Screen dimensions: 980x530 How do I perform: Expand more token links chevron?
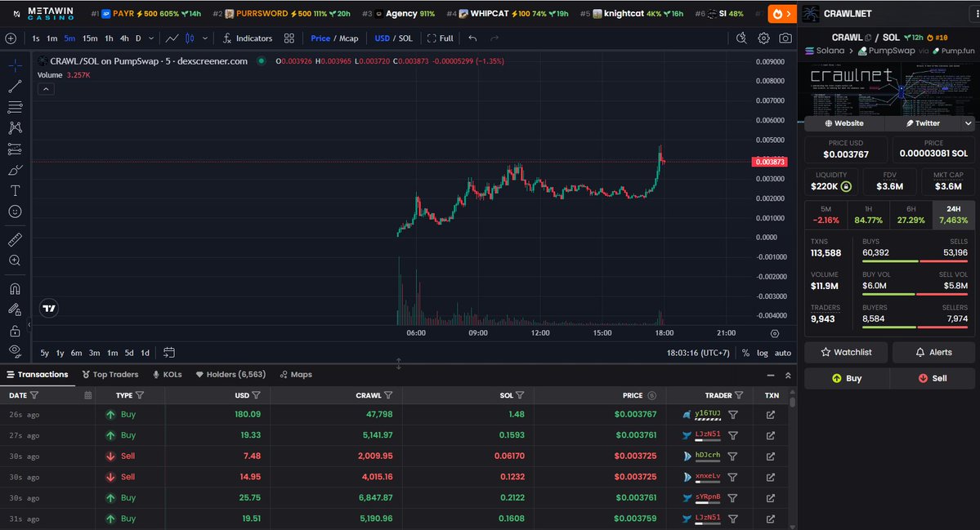968,123
